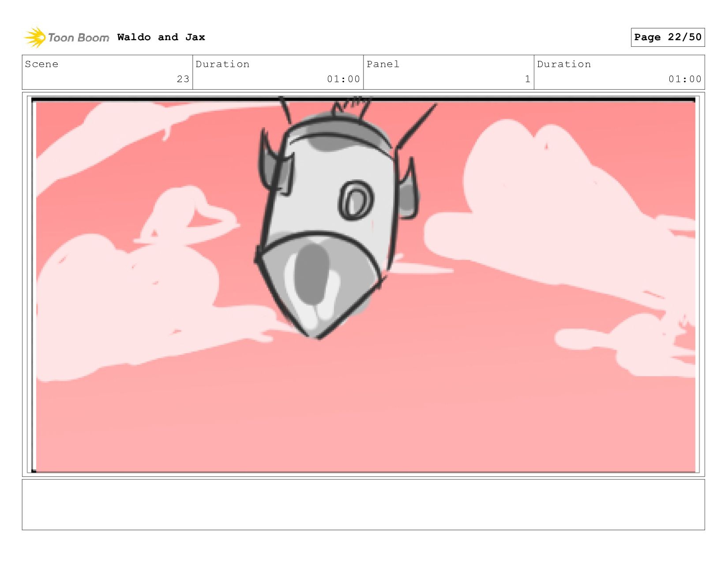Screen dimensions: 728x563
Task: Click the empty notes box below the panel
Action: (x=364, y=505)
